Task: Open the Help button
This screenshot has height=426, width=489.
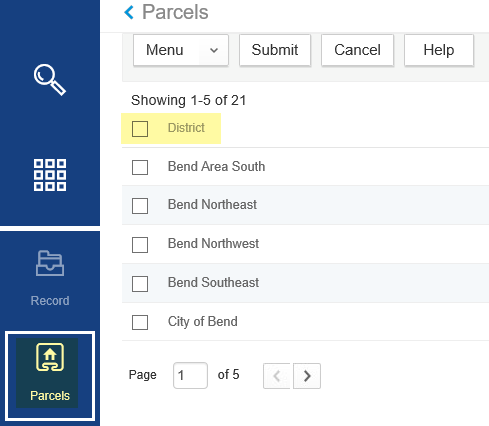Action: click(x=439, y=50)
